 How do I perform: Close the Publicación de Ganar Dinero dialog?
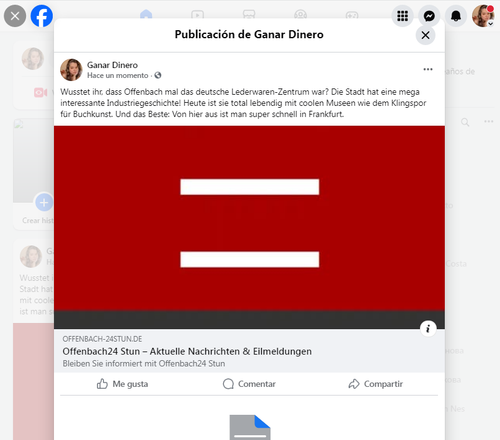[425, 35]
